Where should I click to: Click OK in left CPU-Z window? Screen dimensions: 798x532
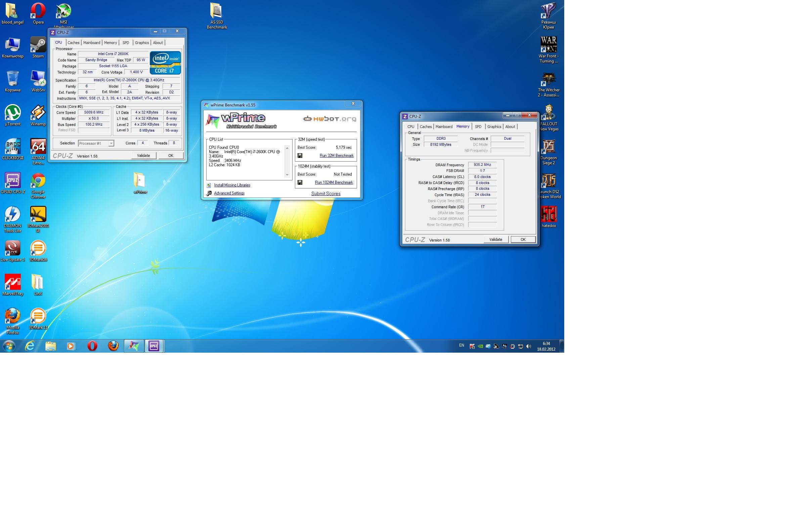[x=171, y=156]
